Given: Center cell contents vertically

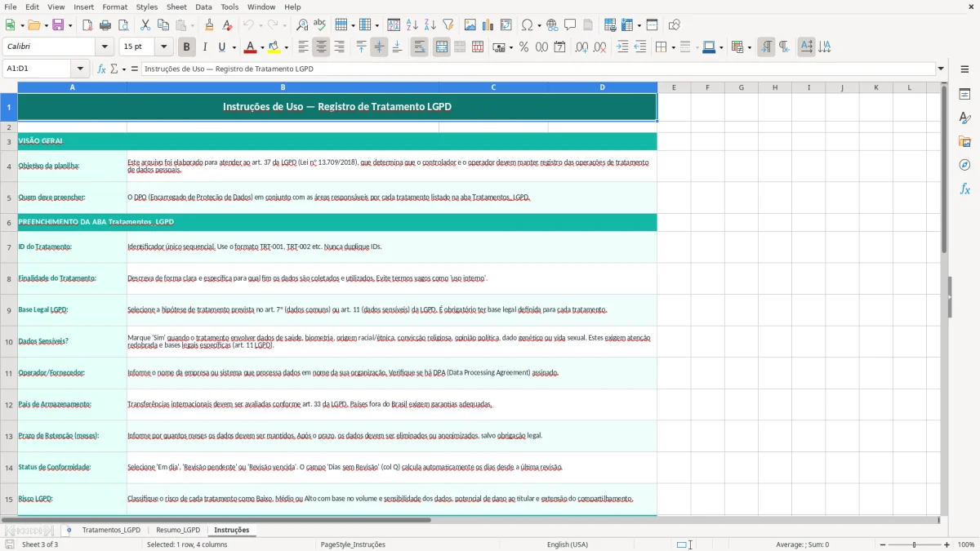Looking at the screenshot, I should point(379,47).
